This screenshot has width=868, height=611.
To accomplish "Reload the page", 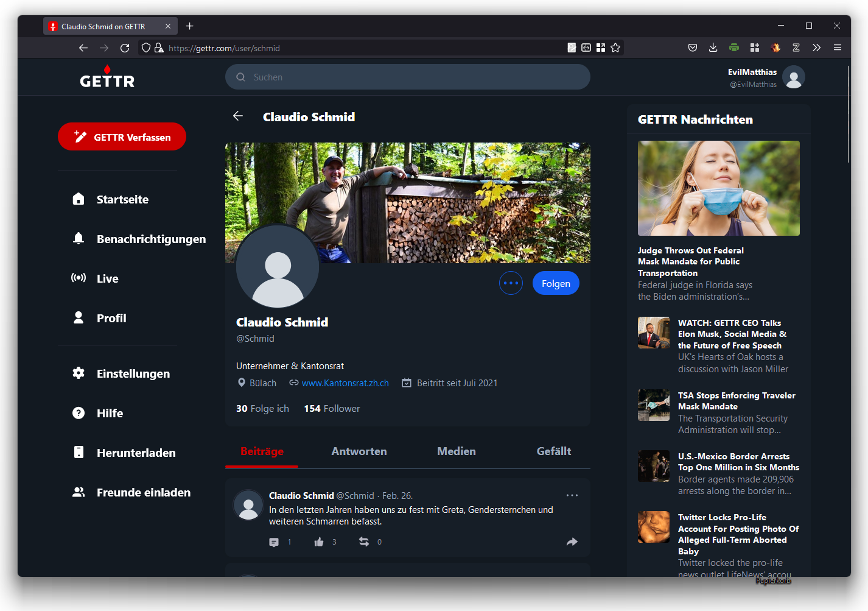I will tap(125, 48).
